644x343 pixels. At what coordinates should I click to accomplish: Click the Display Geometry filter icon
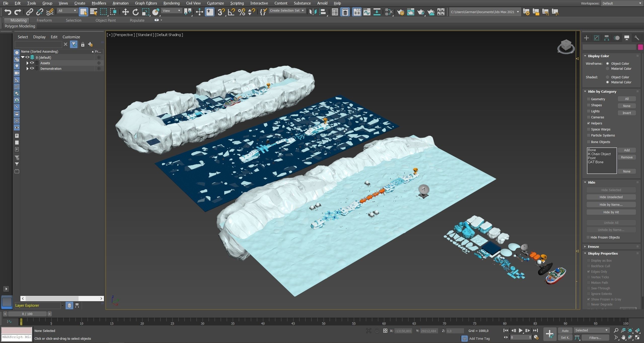tap(17, 53)
